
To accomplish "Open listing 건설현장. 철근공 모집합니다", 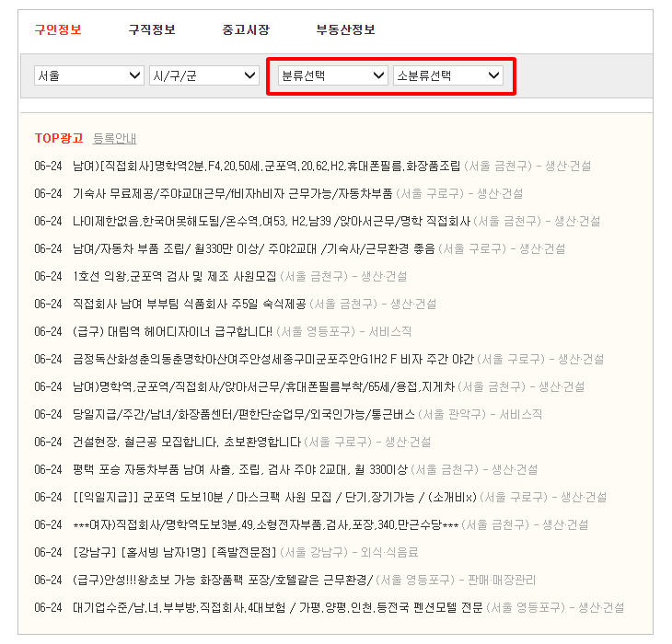I will click(187, 442).
